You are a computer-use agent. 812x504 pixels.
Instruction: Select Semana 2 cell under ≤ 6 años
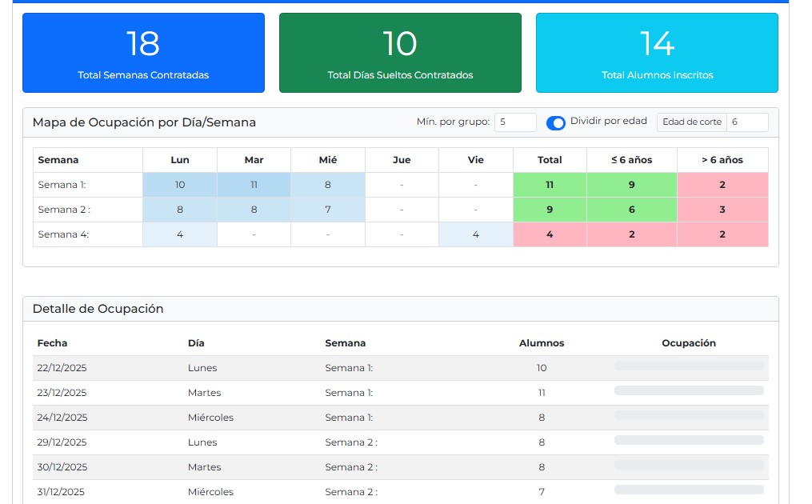[x=632, y=210]
